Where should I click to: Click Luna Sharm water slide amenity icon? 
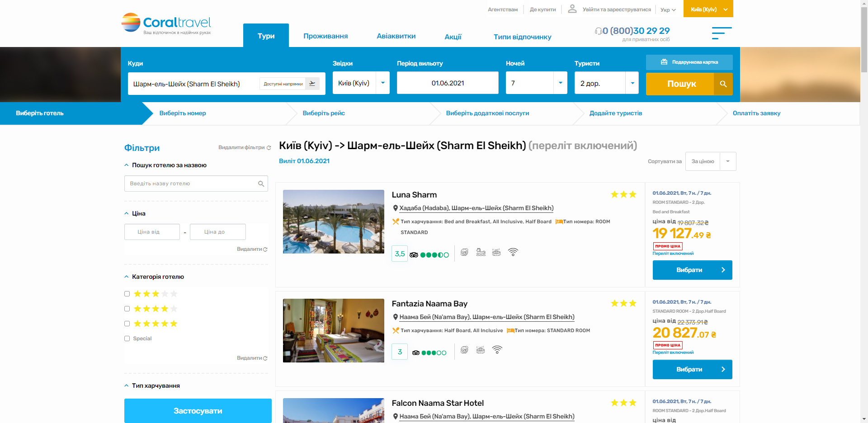click(x=481, y=252)
